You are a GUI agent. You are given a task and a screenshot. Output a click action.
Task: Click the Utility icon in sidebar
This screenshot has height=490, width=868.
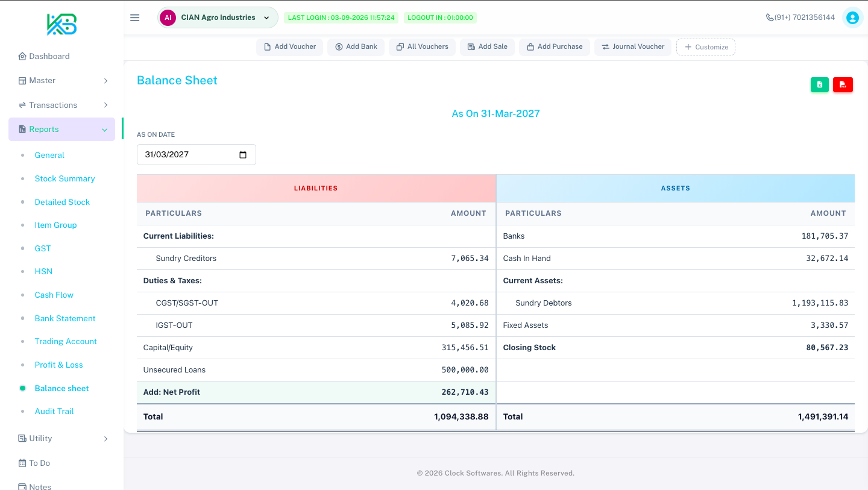(22, 438)
